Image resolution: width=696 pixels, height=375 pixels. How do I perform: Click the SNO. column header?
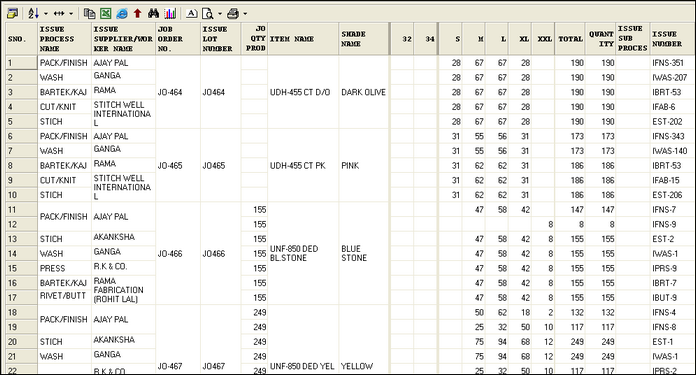22,39
